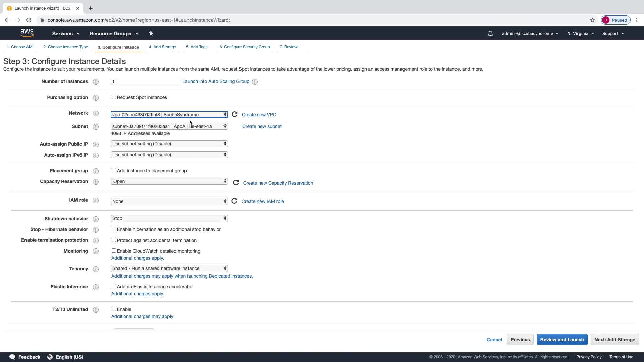The width and height of the screenshot is (644, 362).
Task: Open the Subnet dropdown
Action: (x=169, y=126)
